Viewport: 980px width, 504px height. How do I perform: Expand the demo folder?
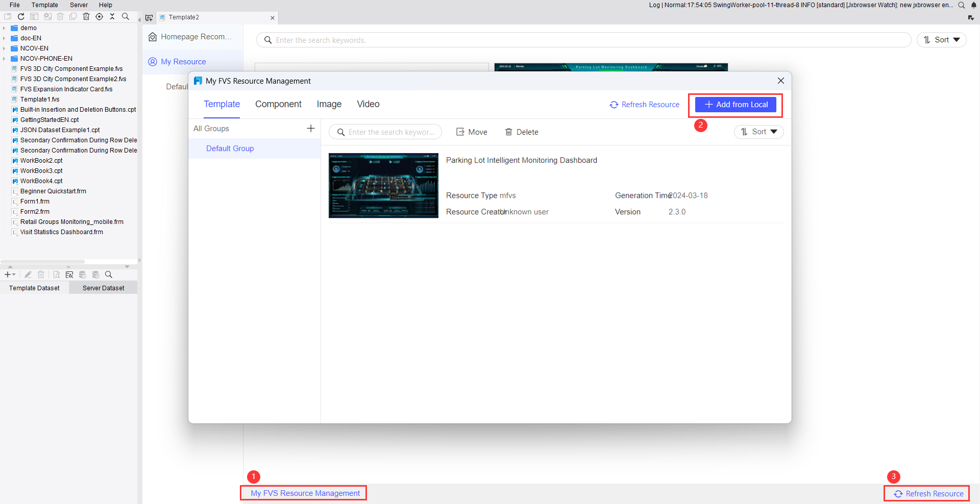point(4,28)
